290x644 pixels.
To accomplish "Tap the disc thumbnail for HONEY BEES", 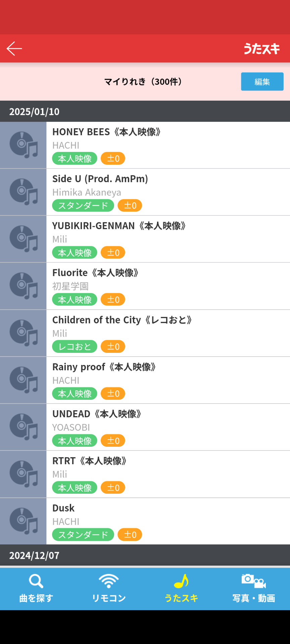I will (23, 145).
